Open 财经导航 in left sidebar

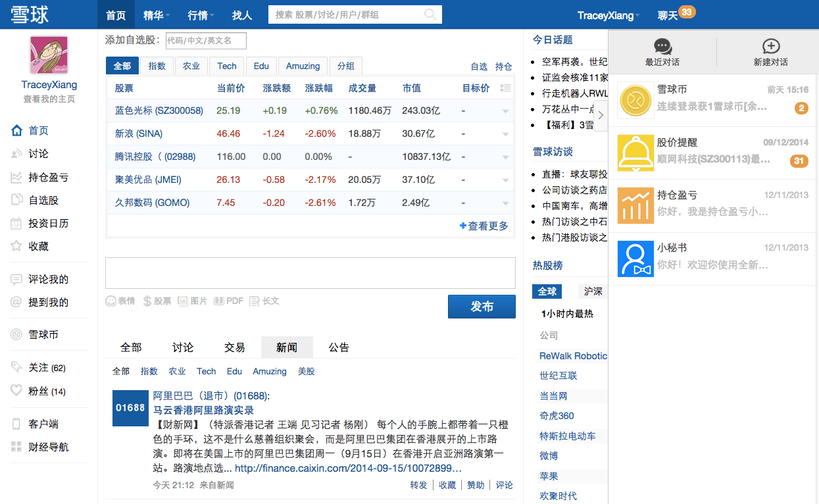point(39,447)
